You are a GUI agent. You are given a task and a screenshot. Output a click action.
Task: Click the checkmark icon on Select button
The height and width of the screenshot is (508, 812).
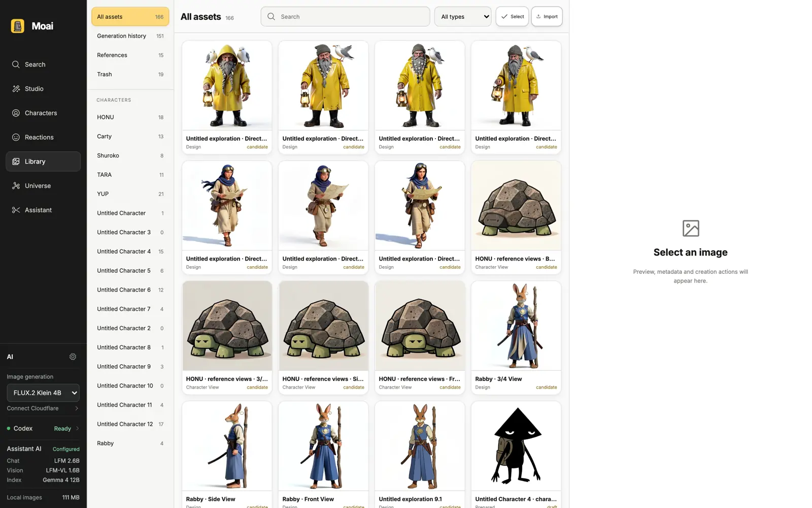(x=504, y=17)
